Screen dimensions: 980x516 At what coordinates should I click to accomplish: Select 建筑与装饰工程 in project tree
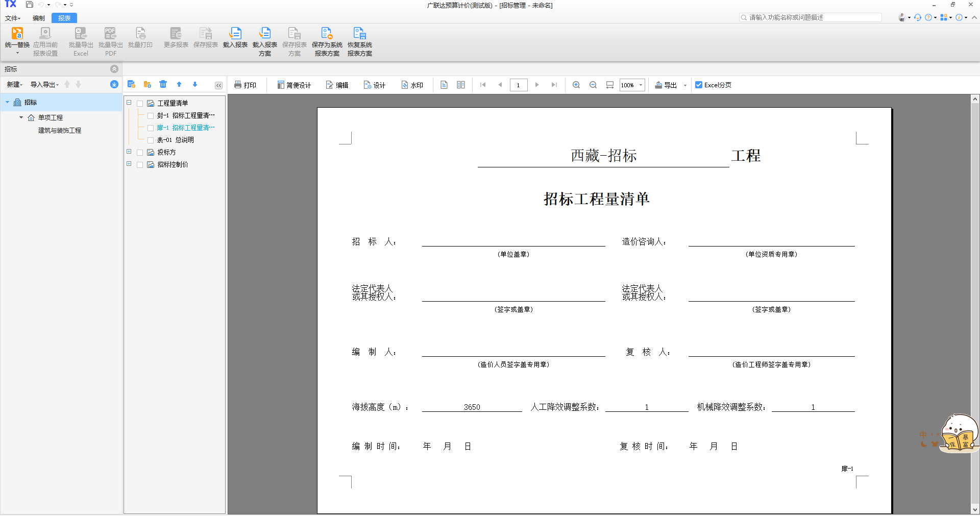point(60,131)
